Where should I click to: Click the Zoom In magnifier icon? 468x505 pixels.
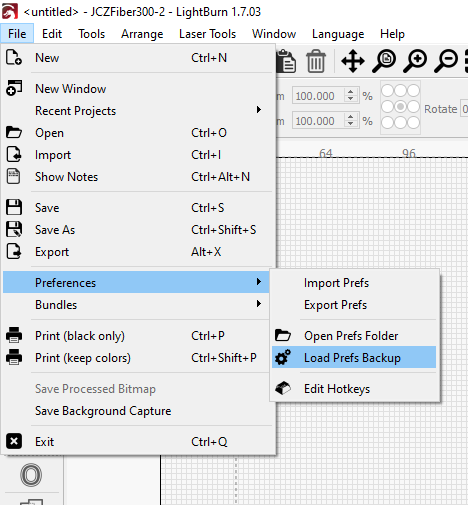(415, 61)
